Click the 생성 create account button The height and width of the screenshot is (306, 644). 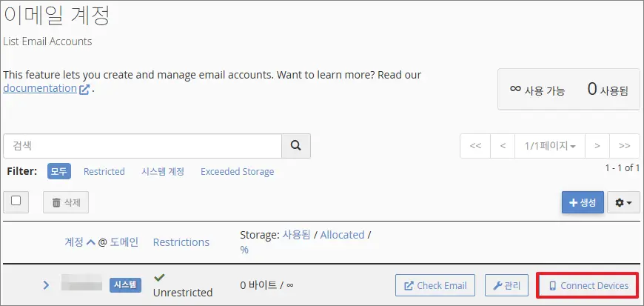pyautogui.click(x=583, y=202)
